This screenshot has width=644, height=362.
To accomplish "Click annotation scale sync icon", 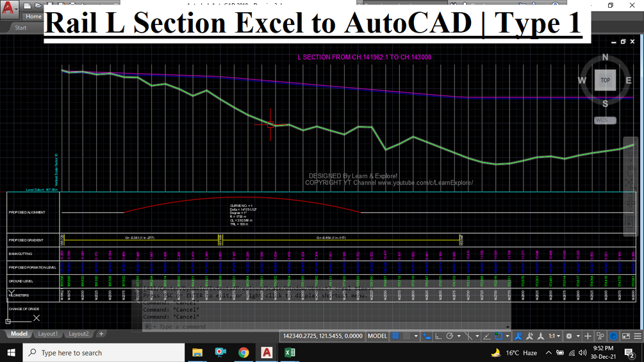I will [x=540, y=336].
